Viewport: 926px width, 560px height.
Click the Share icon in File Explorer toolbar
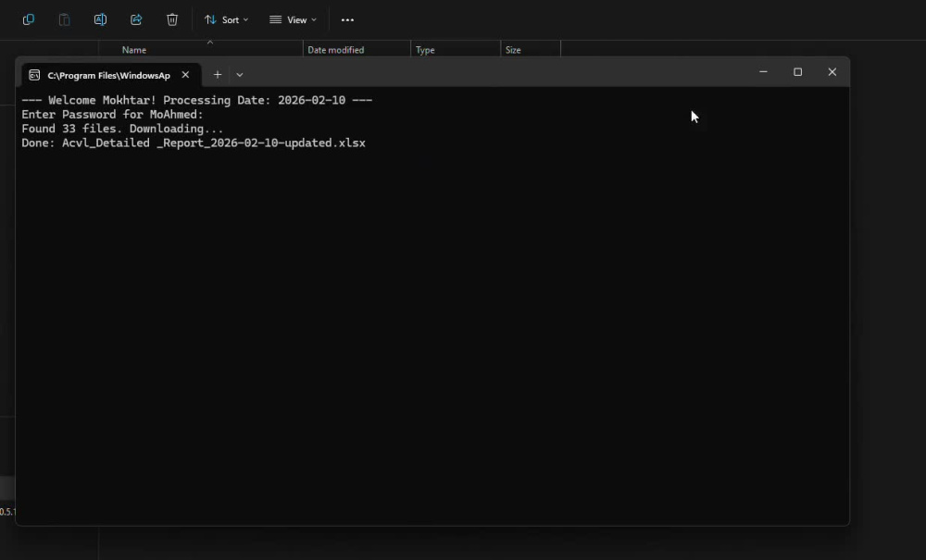coord(136,19)
